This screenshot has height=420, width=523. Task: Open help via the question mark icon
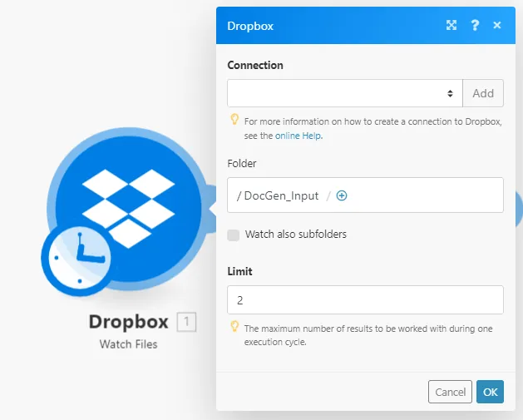pyautogui.click(x=475, y=25)
